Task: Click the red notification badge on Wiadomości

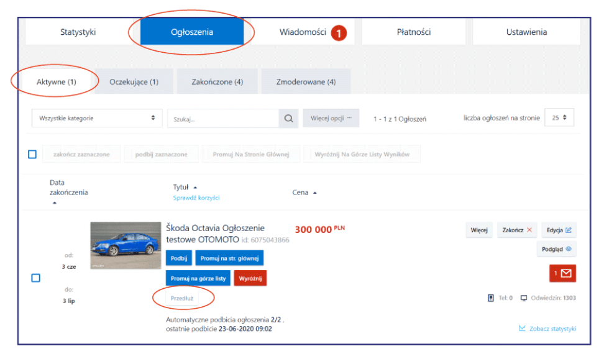Action: pyautogui.click(x=339, y=34)
